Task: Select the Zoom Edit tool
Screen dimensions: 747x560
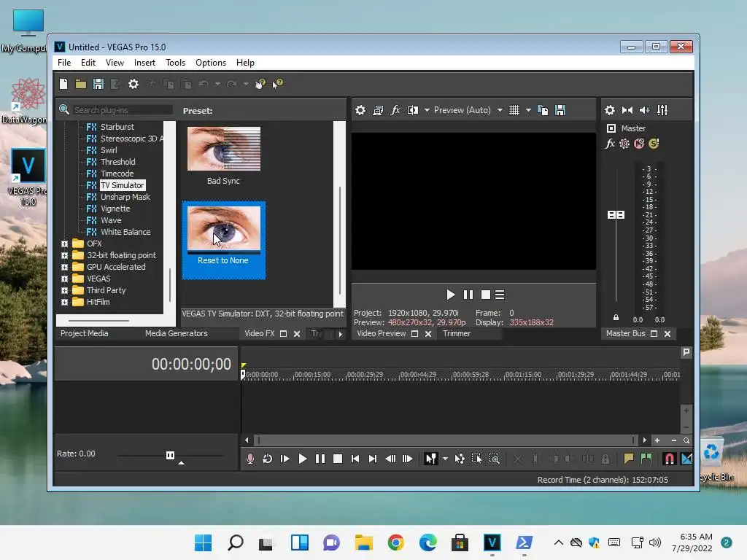Action: 495,459
